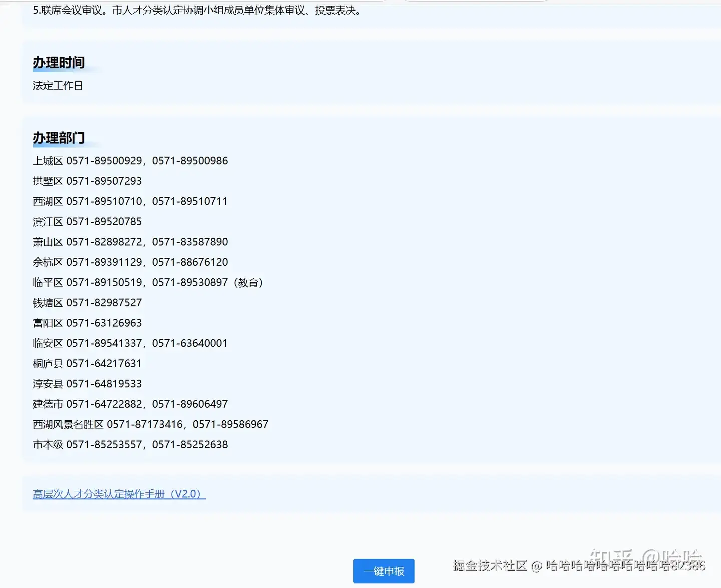721x588 pixels.
Task: Select the 拱墅区 0571-89507293 line
Action: coord(87,181)
